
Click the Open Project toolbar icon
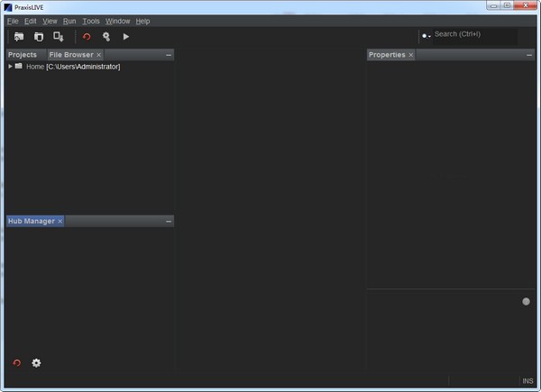(59, 37)
